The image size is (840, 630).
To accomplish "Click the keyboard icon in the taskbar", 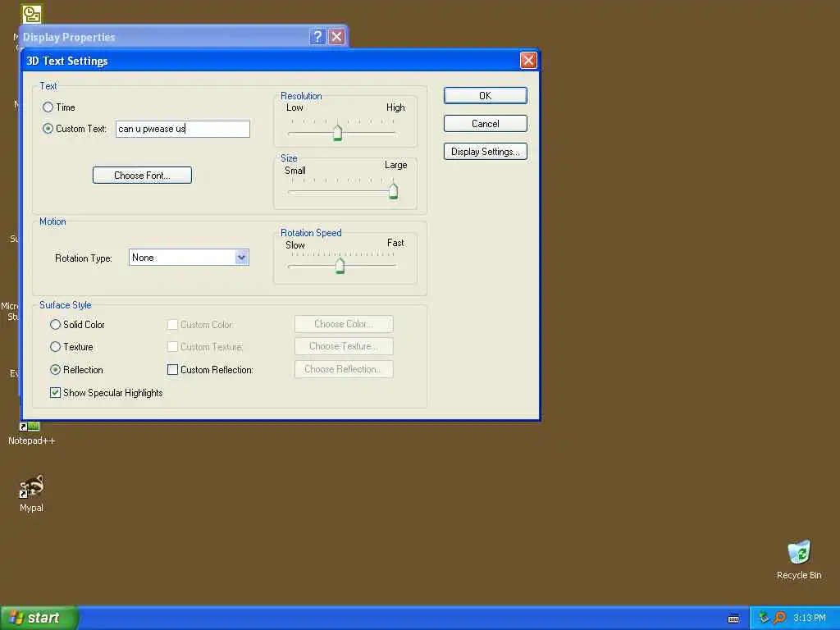I will click(733, 619).
